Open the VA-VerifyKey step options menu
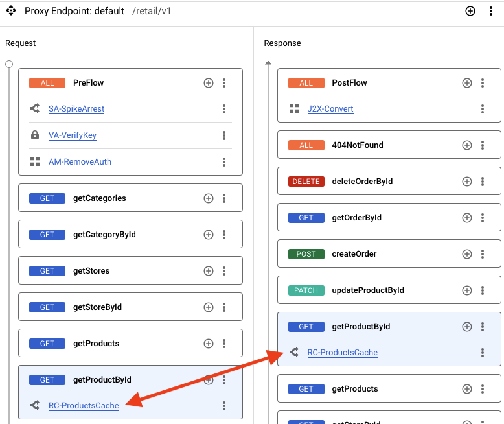The image size is (504, 424). [224, 135]
